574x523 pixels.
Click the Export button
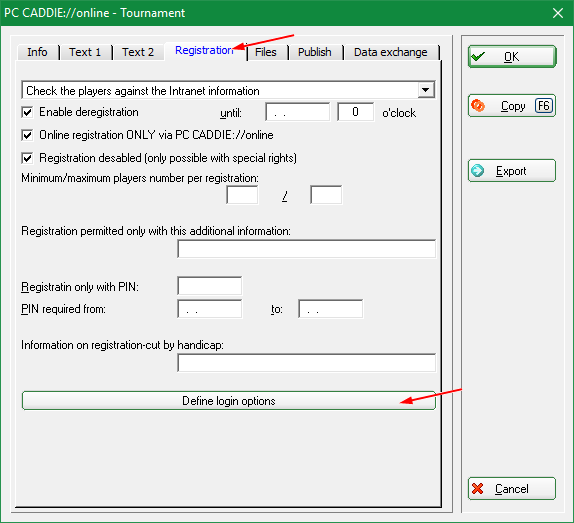coord(512,171)
